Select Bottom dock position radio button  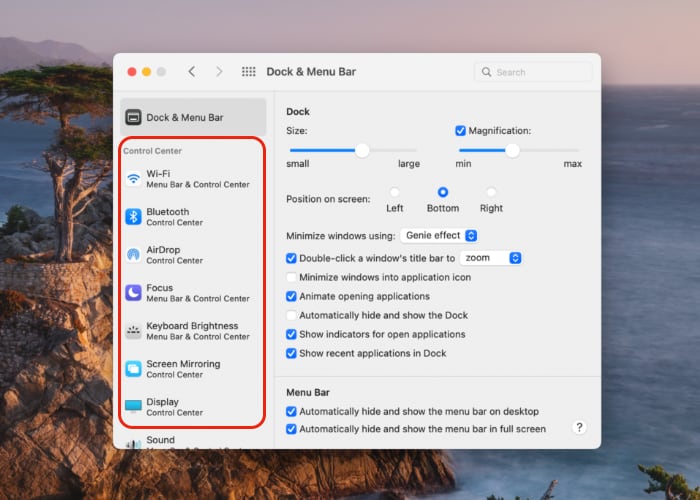click(x=442, y=192)
